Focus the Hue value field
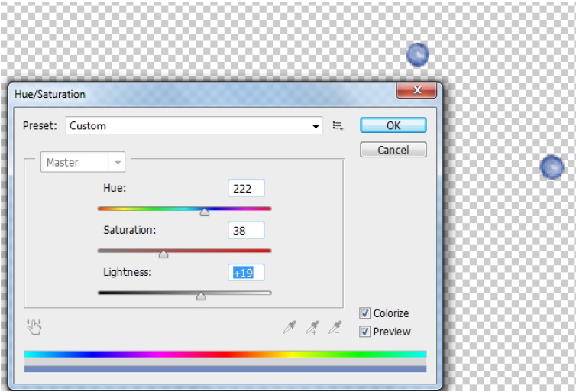Viewport: 576px width, 392px height. coord(245,189)
